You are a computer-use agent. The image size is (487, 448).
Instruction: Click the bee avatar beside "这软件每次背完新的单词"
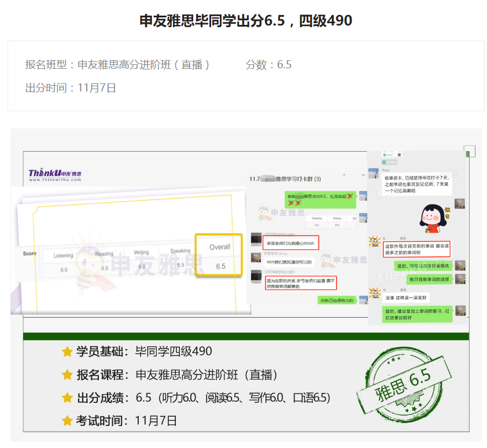click(375, 241)
